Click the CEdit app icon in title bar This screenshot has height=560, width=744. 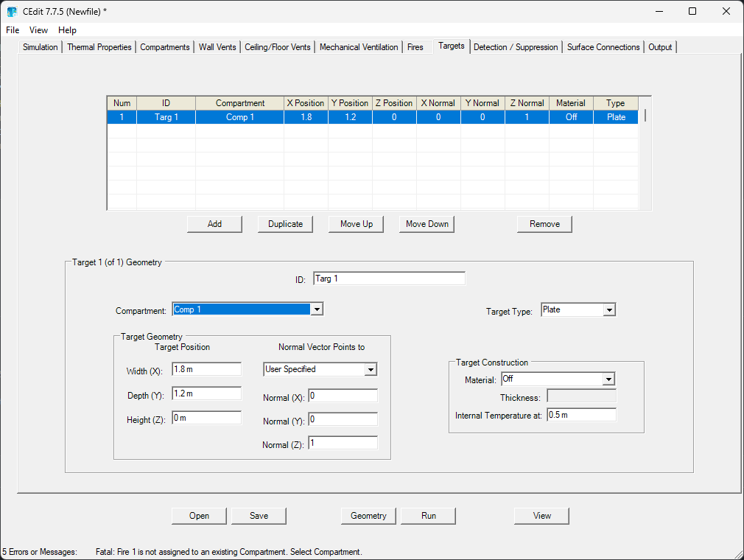tap(11, 12)
